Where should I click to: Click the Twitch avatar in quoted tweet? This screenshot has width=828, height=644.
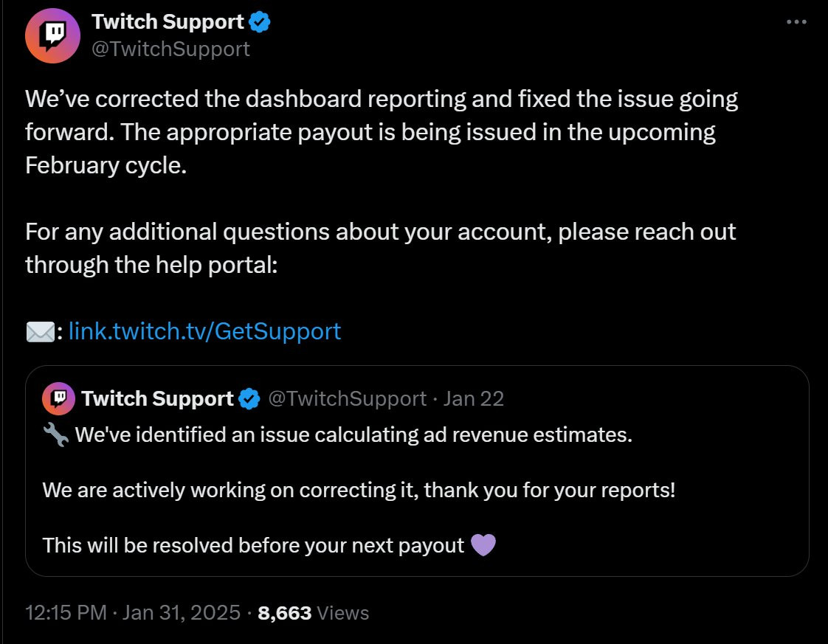(58, 398)
